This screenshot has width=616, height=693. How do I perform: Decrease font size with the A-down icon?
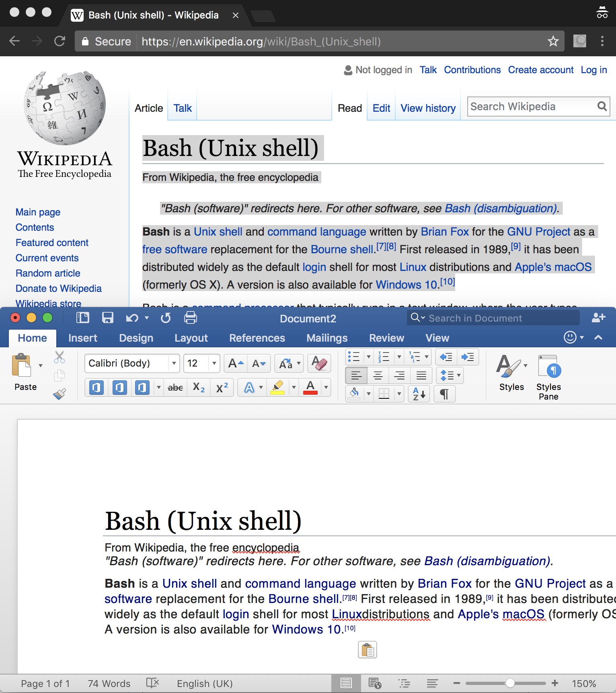[259, 363]
